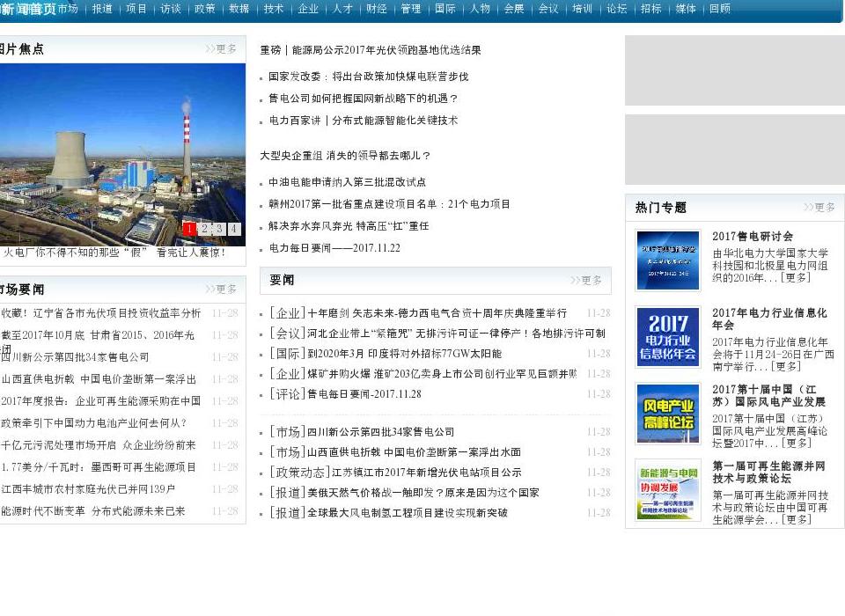Open the 2017售电研讨会 topic title
The image size is (845, 616).
pos(753,237)
